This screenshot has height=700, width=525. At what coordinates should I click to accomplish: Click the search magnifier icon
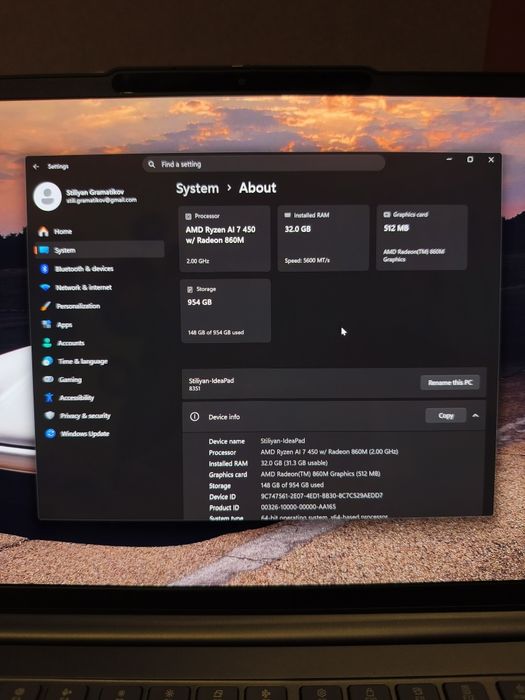[152, 164]
